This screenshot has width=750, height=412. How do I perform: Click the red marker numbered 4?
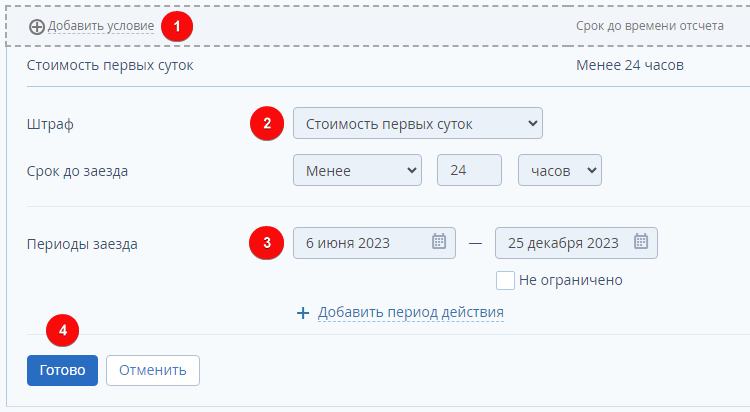click(x=63, y=328)
